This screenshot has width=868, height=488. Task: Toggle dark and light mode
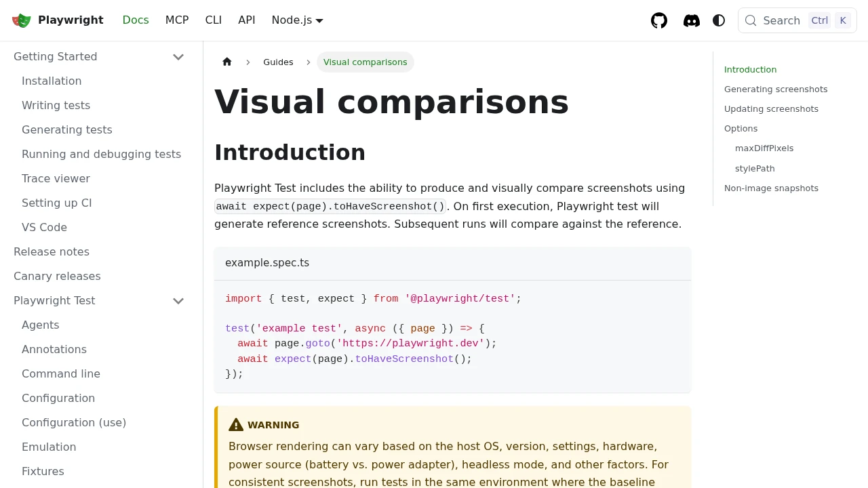[719, 20]
